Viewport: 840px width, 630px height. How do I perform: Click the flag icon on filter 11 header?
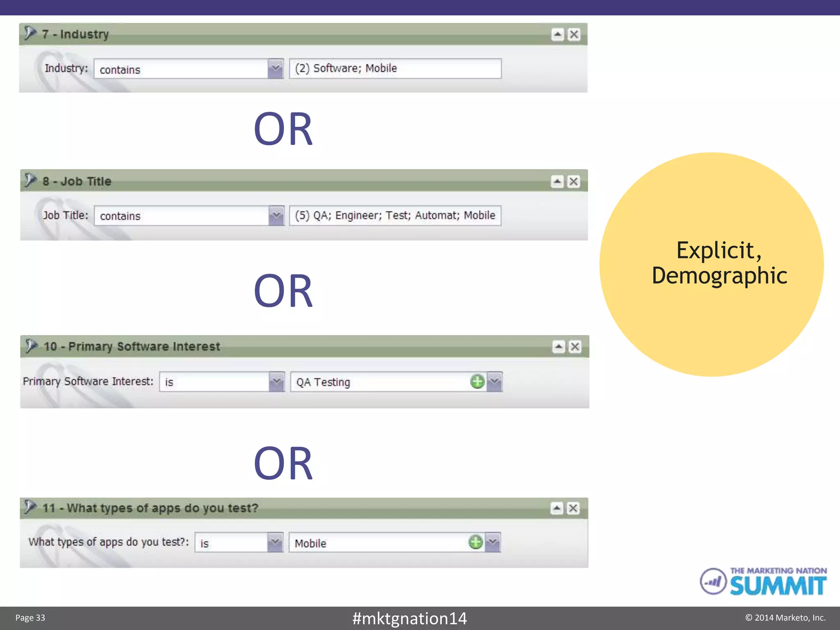coord(30,507)
